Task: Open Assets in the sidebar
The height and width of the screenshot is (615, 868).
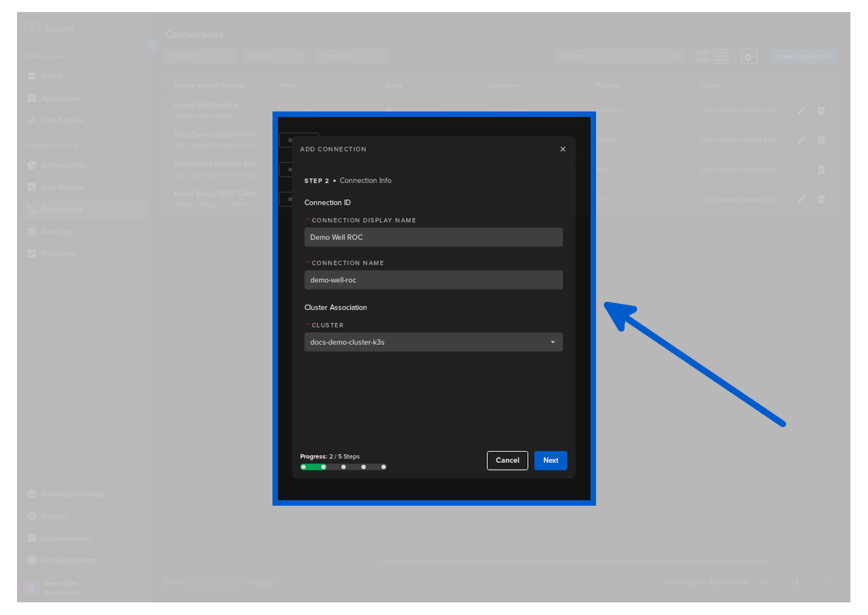Action: click(x=52, y=76)
